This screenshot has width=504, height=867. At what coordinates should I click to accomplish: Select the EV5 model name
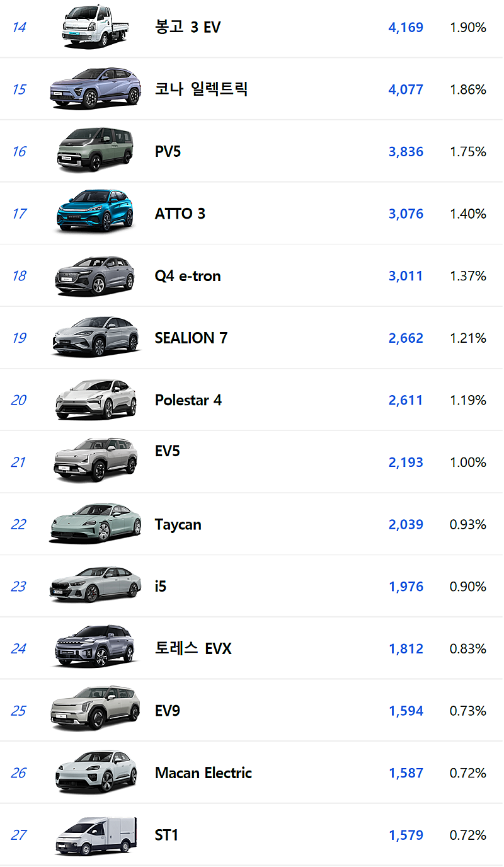click(x=168, y=451)
